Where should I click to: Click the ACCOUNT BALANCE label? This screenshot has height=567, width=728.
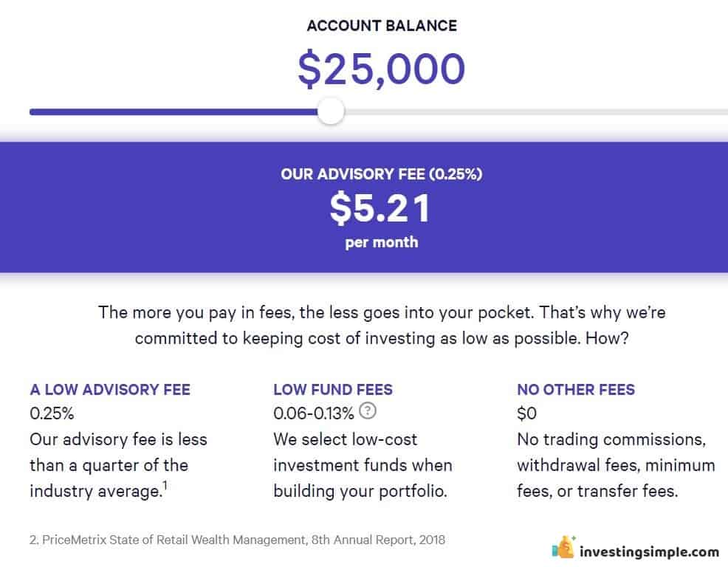(x=382, y=26)
